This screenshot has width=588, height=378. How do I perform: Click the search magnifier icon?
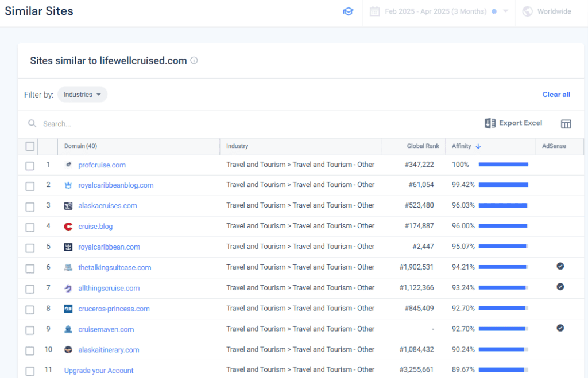pyautogui.click(x=32, y=124)
